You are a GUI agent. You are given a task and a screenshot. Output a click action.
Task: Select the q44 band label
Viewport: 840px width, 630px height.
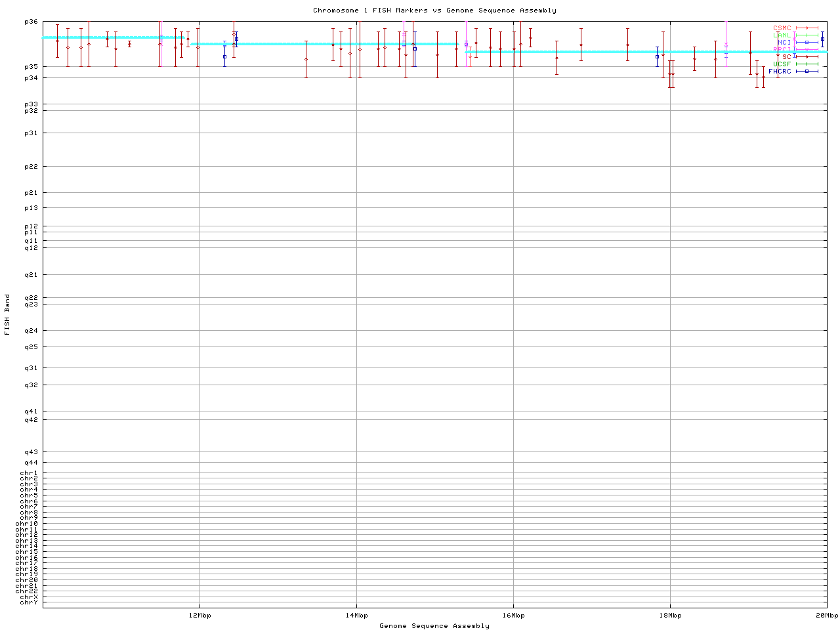[x=31, y=463]
